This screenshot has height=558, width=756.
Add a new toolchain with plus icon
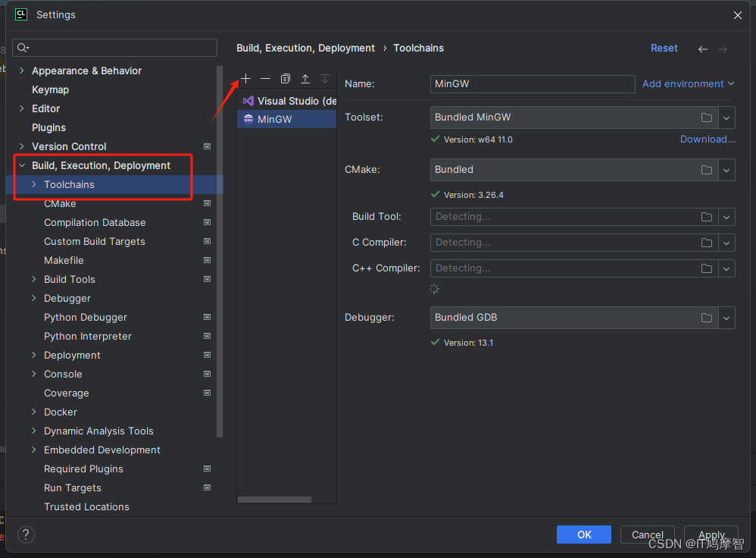point(246,79)
